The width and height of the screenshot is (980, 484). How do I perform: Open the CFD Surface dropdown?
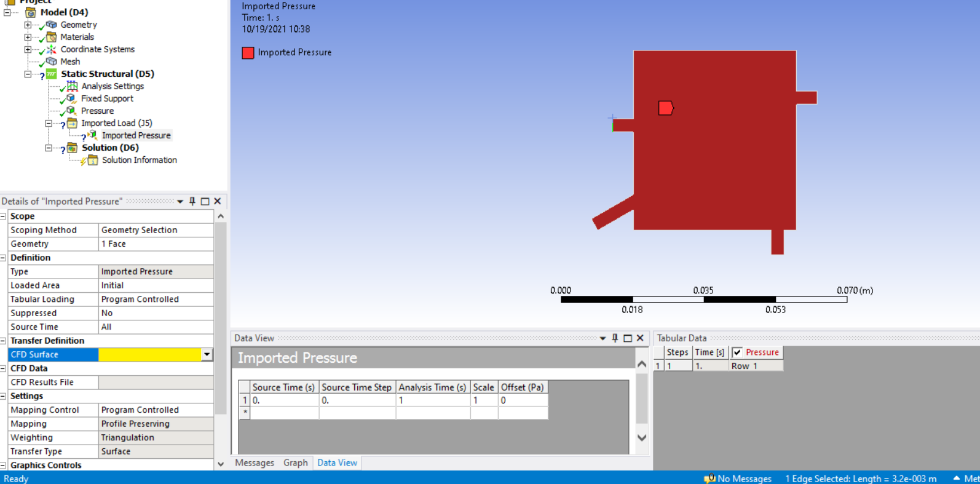click(x=207, y=354)
